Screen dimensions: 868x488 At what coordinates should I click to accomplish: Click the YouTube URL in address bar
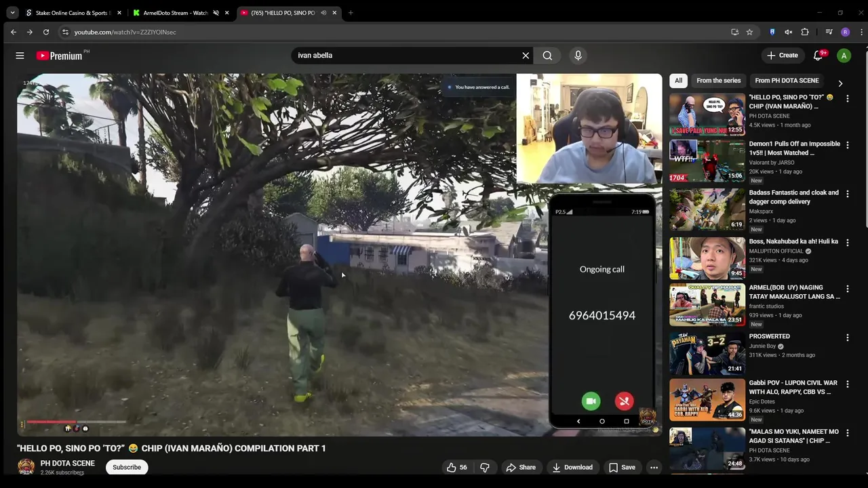tap(125, 32)
